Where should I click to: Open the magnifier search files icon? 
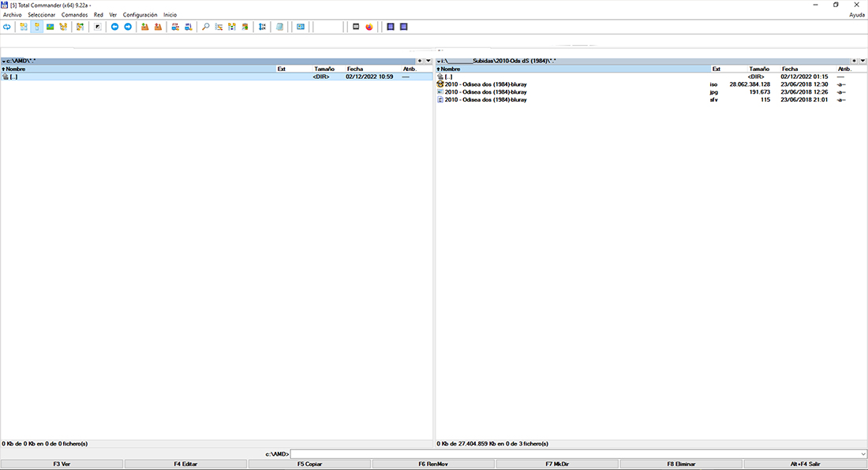(205, 27)
